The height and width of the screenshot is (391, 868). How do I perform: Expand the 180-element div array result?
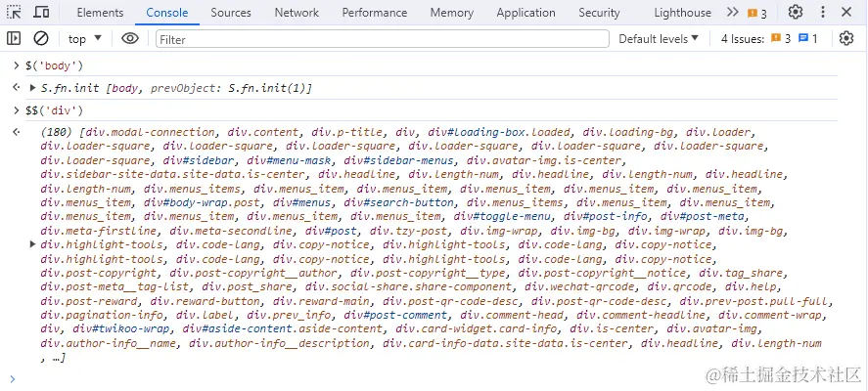tap(33, 244)
